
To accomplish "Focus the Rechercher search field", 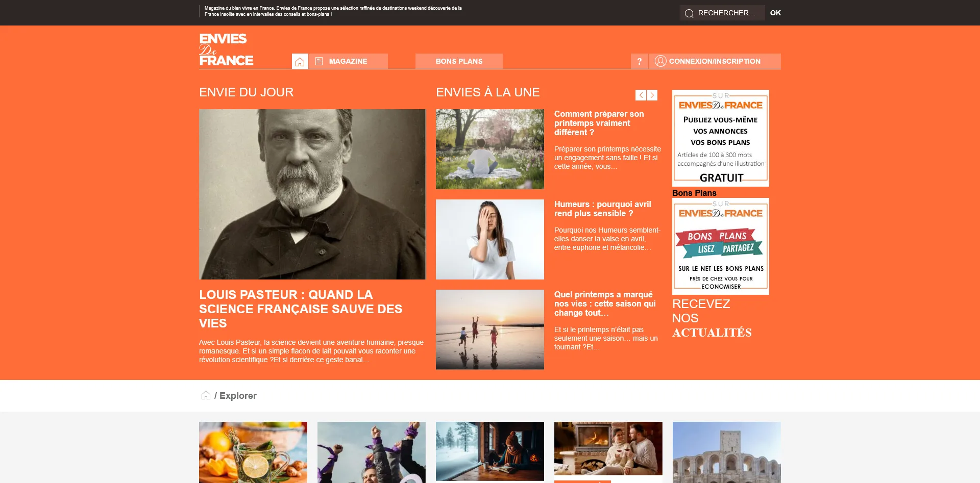I will coord(727,13).
